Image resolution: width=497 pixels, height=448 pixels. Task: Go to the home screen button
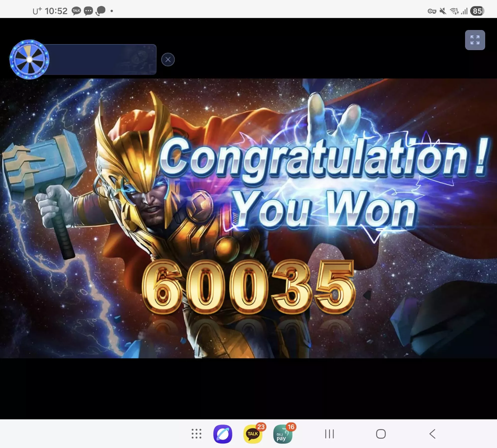point(381,434)
